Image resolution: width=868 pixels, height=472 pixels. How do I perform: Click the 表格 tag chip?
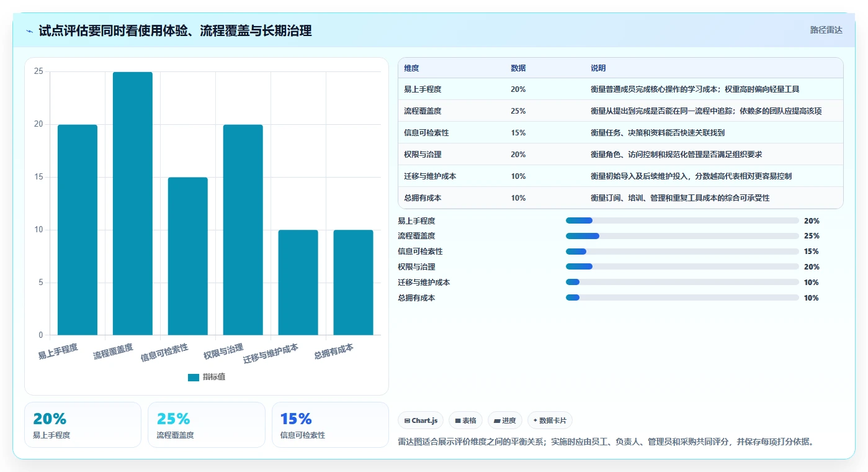465,420
